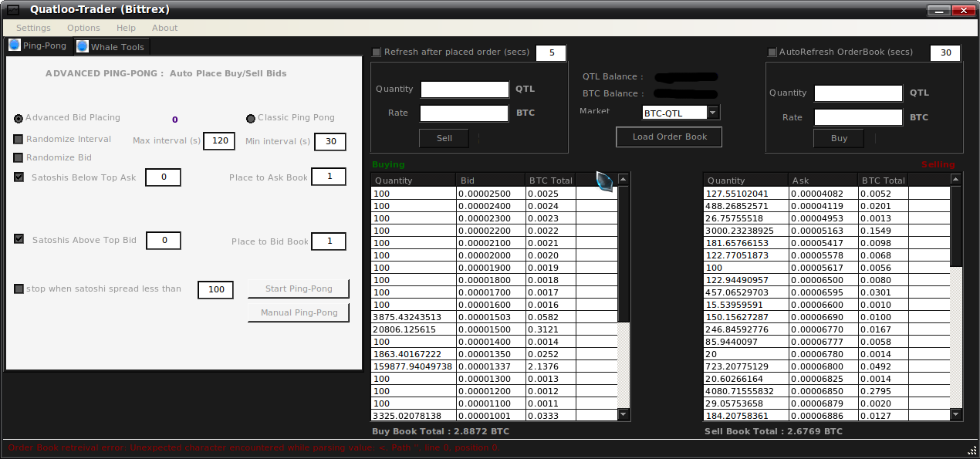
Task: Click the BTC Total header in the Buying table
Action: click(x=550, y=180)
